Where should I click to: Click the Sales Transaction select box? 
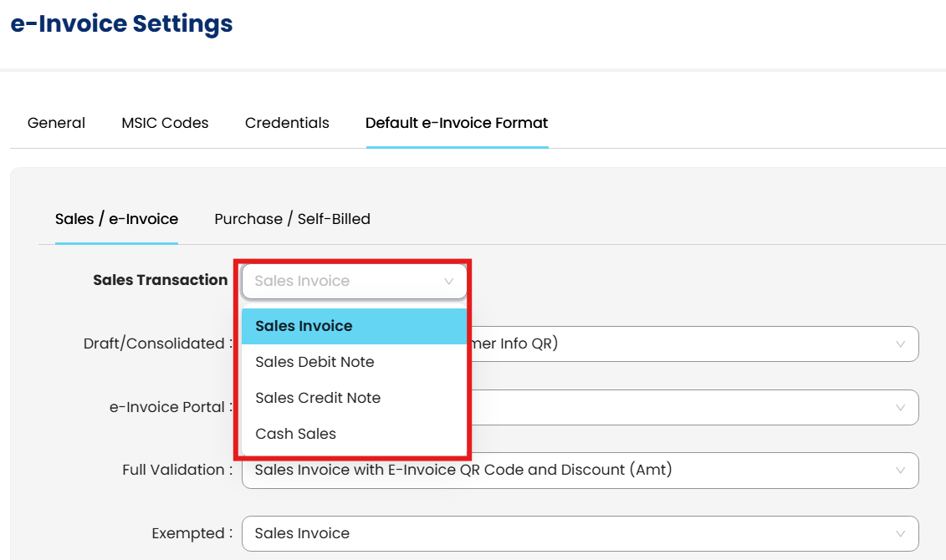click(343, 282)
